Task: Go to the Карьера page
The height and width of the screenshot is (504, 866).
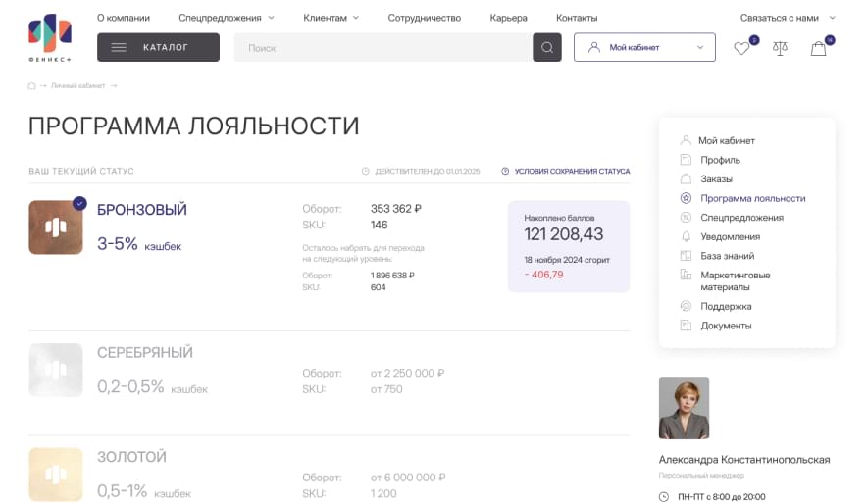Action: pyautogui.click(x=508, y=18)
